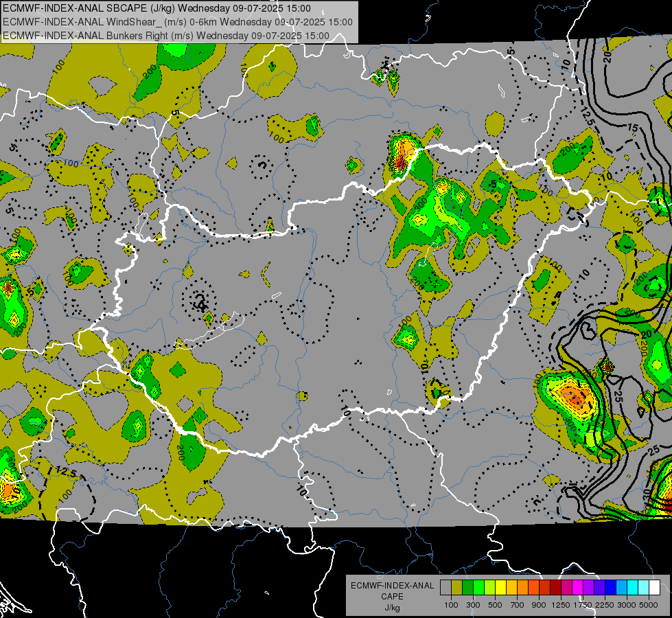The width and height of the screenshot is (672, 618).
Task: Click the 3000 tick label under the legend
Action: click(627, 605)
